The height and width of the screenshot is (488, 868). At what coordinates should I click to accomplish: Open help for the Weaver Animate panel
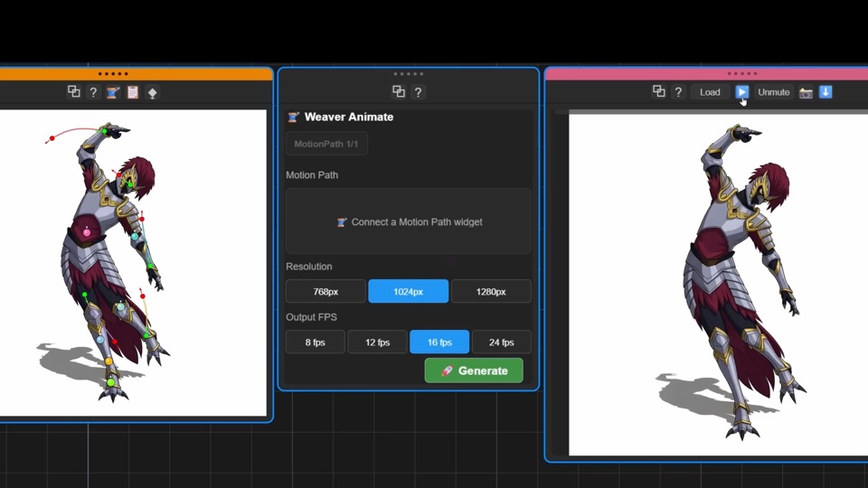point(419,92)
